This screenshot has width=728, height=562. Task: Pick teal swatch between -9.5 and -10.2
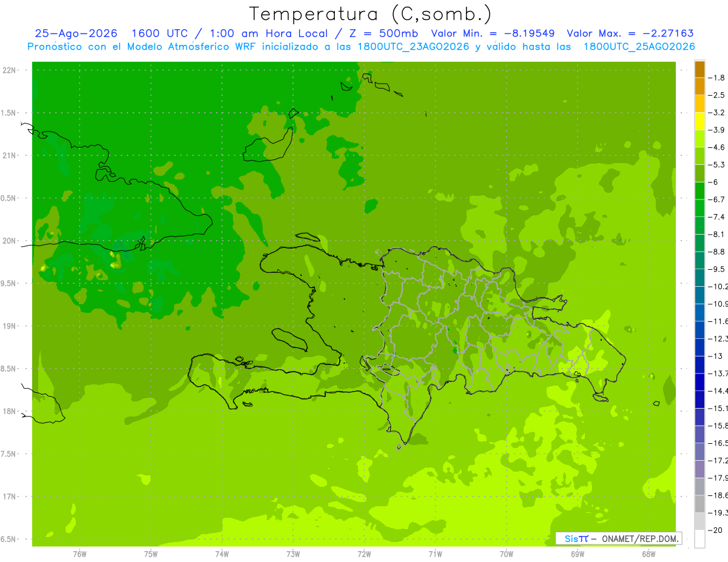(699, 278)
